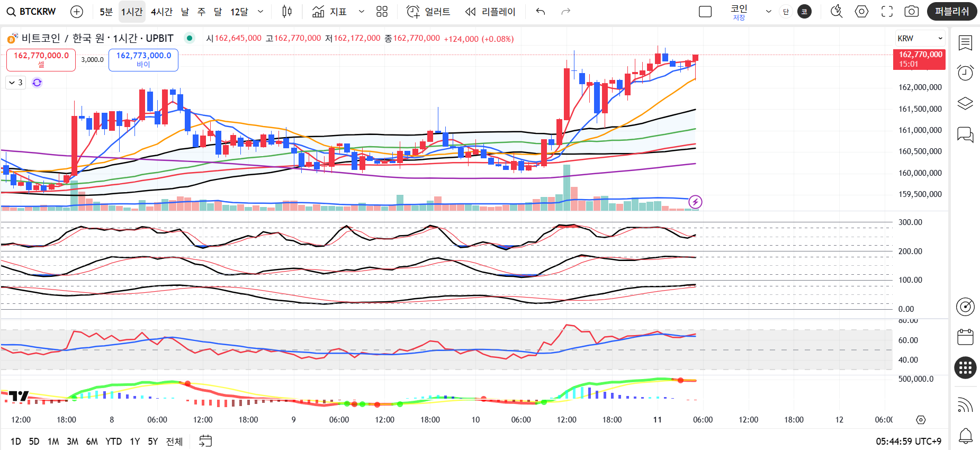Image resolution: width=980 pixels, height=450 pixels.
Task: Click the current price label 162,770,000
Action: 919,59
